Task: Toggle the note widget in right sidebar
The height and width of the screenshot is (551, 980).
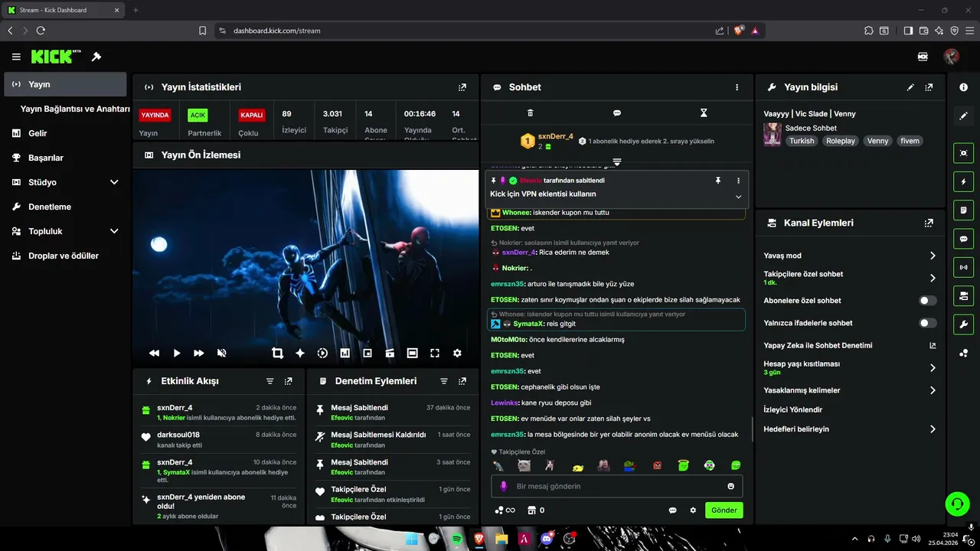Action: pos(964,210)
